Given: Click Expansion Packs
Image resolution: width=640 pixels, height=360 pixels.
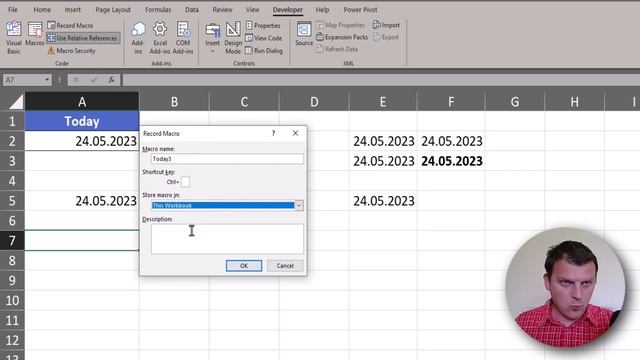Looking at the screenshot, I should click(342, 37).
